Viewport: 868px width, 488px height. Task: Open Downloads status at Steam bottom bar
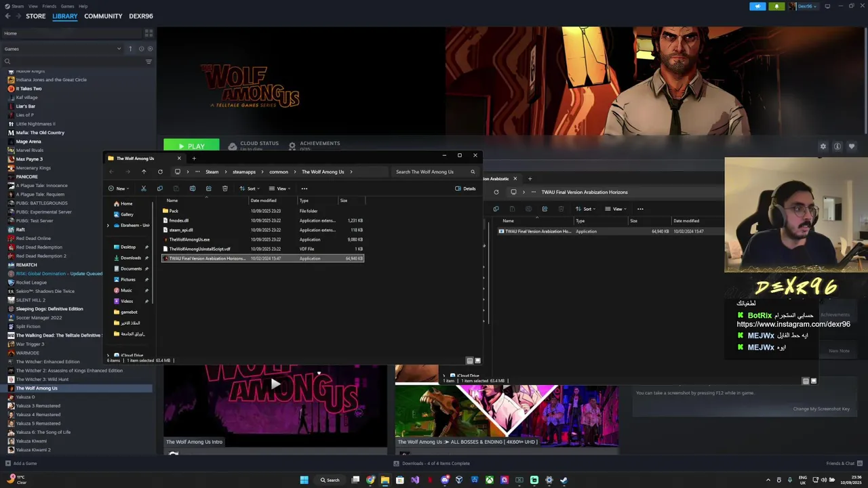[432, 464]
